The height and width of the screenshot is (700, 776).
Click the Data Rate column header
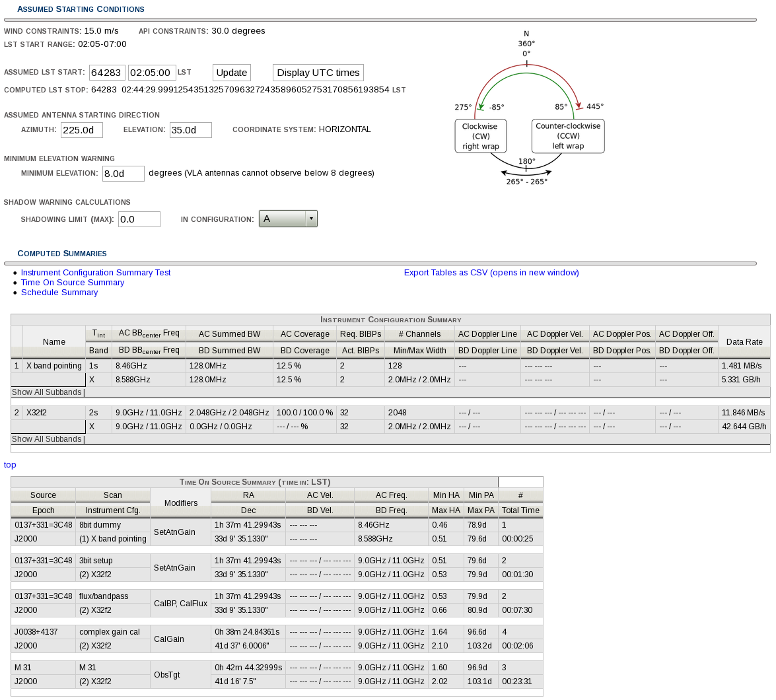pos(744,342)
